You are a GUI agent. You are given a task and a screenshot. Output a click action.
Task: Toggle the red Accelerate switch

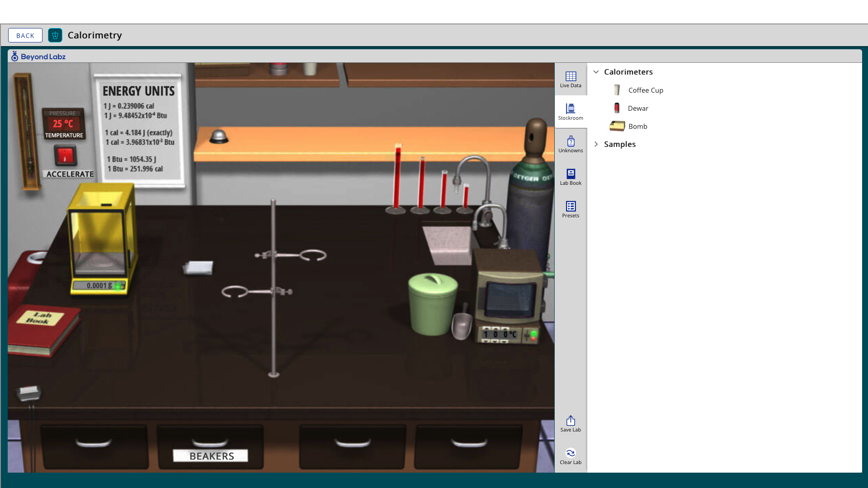coord(65,156)
